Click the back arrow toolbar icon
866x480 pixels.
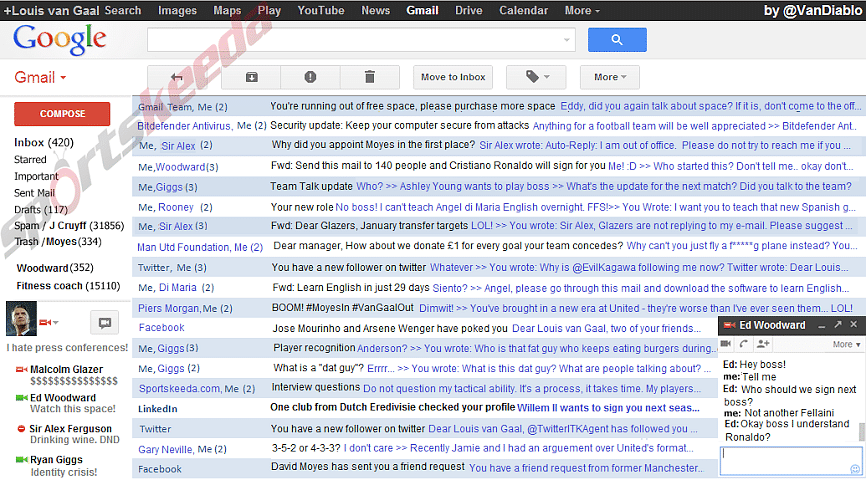click(x=177, y=77)
